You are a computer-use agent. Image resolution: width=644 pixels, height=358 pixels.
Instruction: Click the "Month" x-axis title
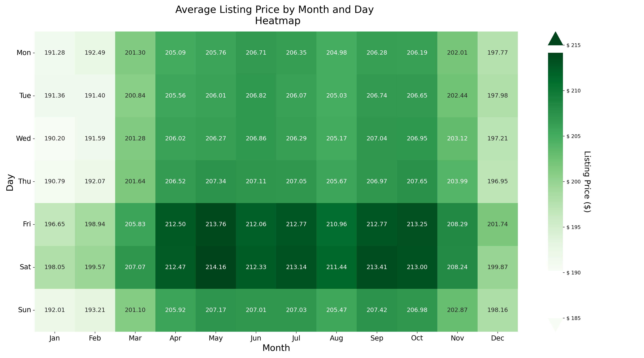[276, 348]
